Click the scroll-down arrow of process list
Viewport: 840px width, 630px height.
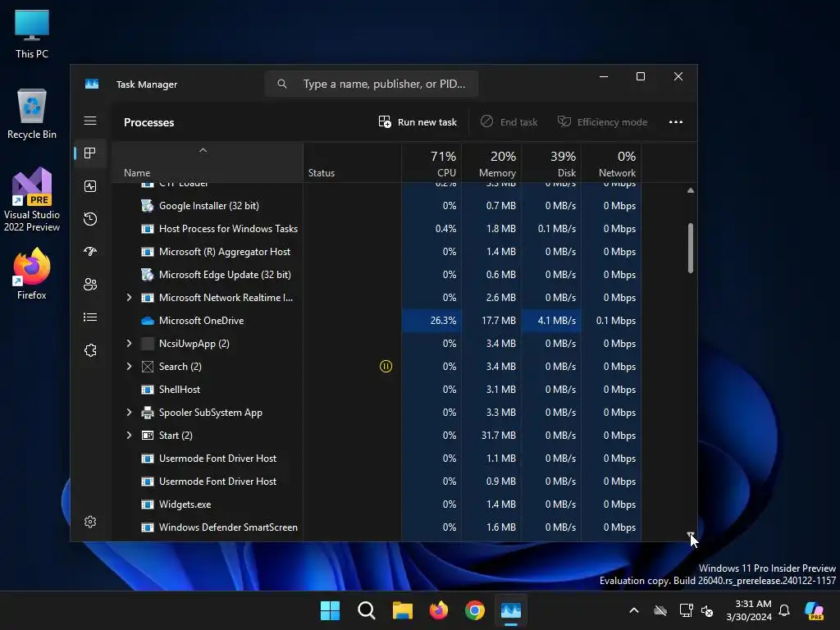click(x=691, y=534)
